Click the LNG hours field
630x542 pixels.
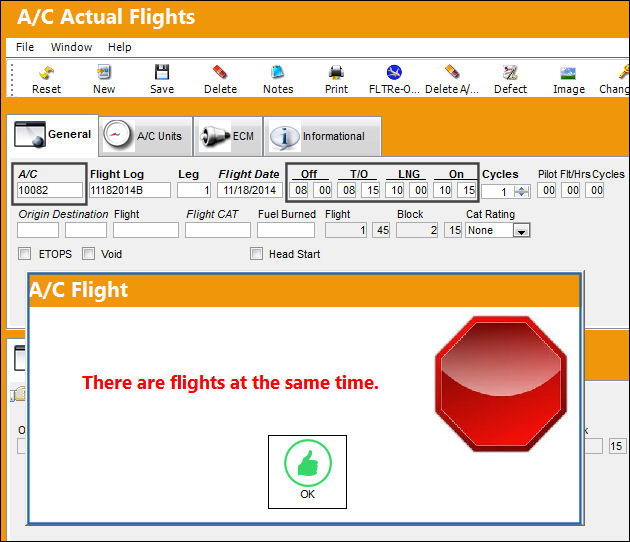point(395,190)
